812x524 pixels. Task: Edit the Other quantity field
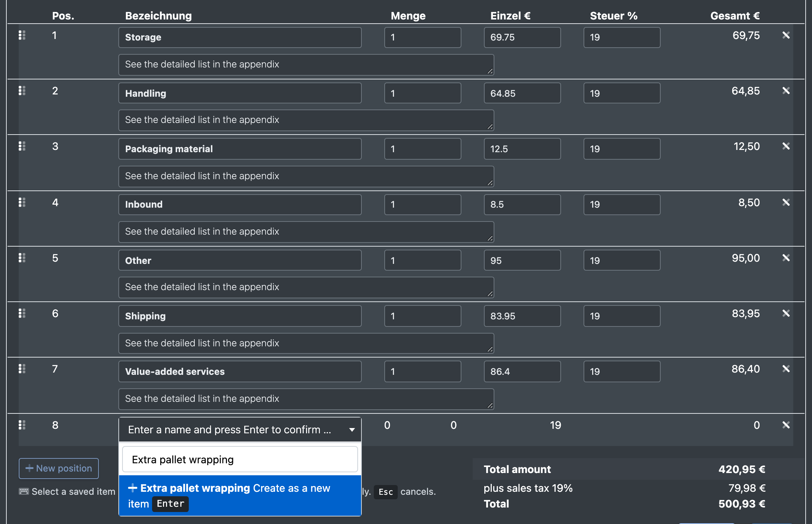coord(422,260)
